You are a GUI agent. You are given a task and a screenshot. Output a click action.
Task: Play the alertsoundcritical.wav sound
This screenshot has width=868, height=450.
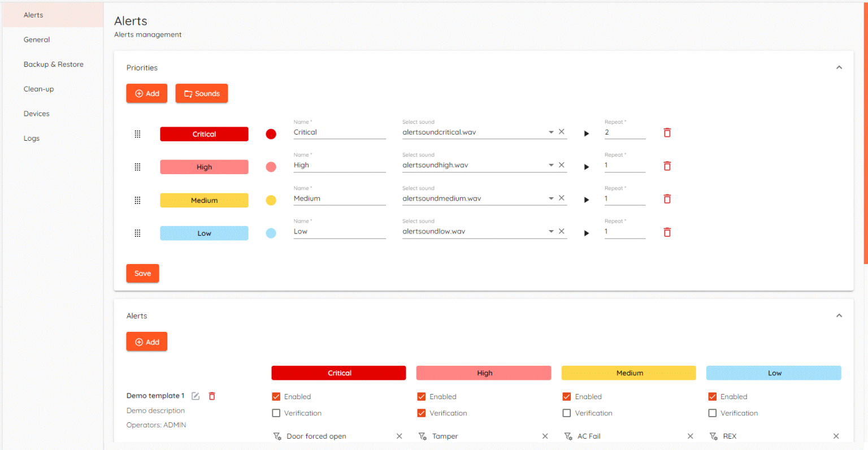click(586, 133)
